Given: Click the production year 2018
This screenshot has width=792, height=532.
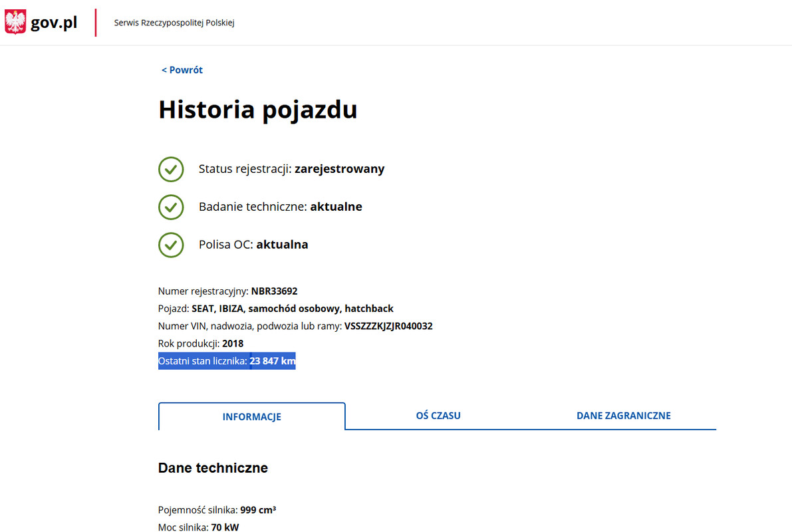Looking at the screenshot, I should pyautogui.click(x=233, y=344).
